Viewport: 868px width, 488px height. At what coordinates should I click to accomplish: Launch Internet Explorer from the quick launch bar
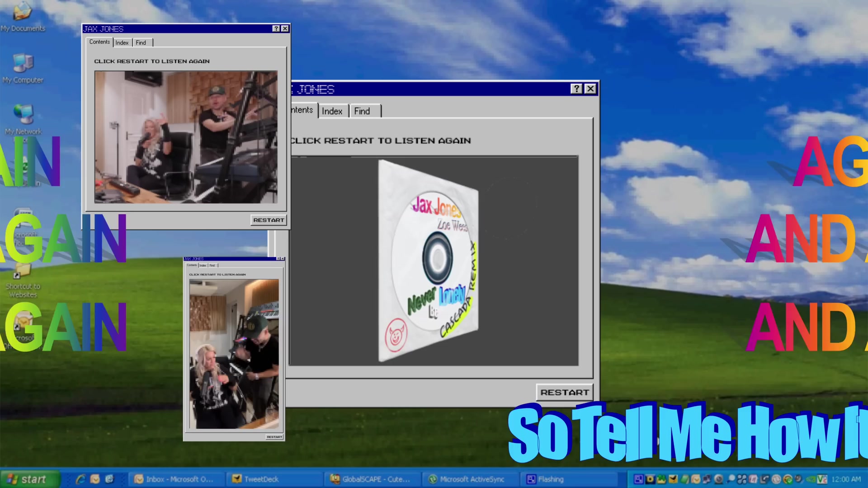coord(80,479)
